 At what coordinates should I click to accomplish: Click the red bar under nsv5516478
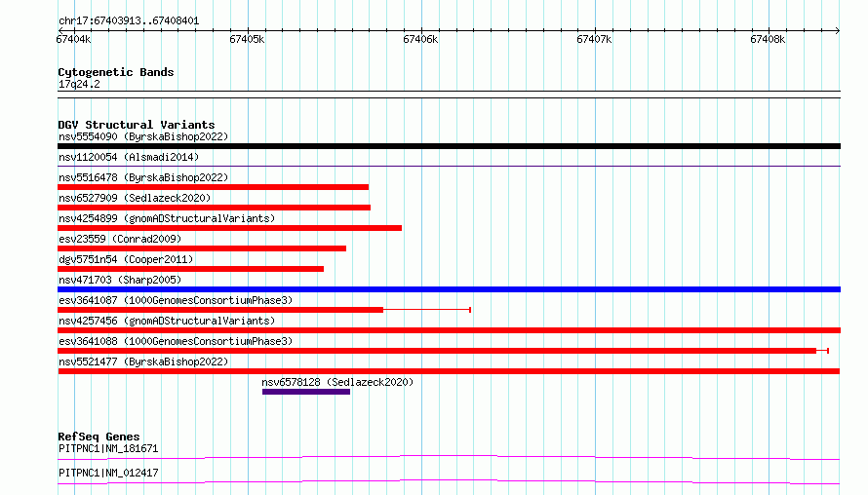(214, 187)
